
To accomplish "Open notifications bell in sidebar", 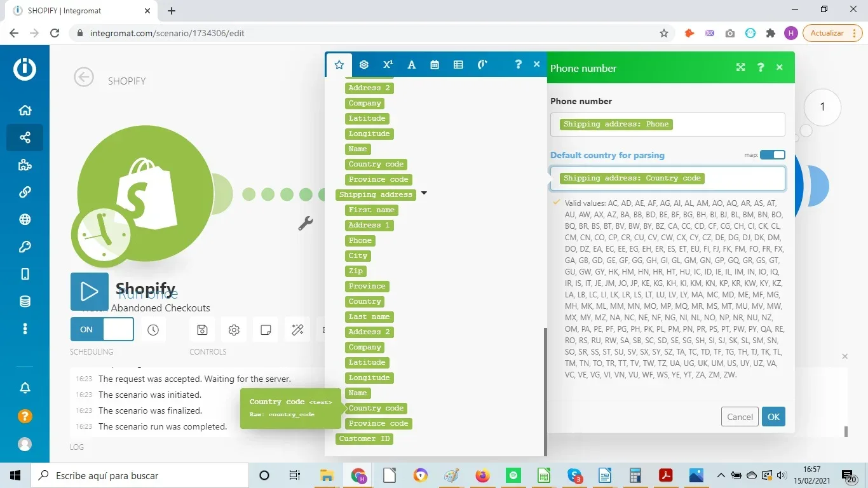I will tap(25, 388).
